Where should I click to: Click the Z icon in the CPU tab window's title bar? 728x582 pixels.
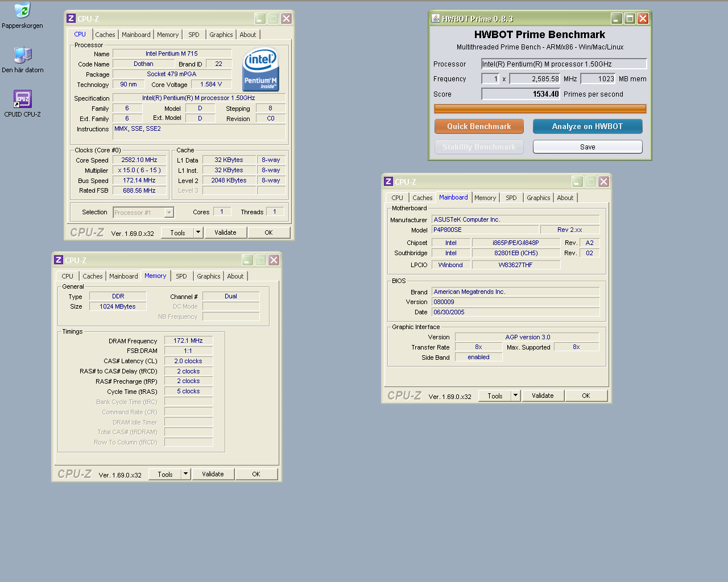pyautogui.click(x=71, y=19)
